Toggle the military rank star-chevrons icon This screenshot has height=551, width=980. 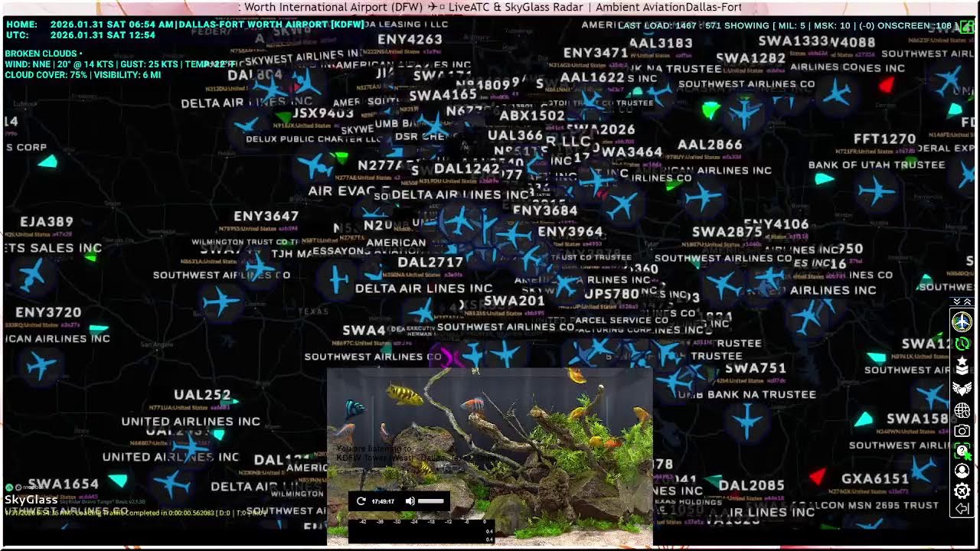point(962,367)
